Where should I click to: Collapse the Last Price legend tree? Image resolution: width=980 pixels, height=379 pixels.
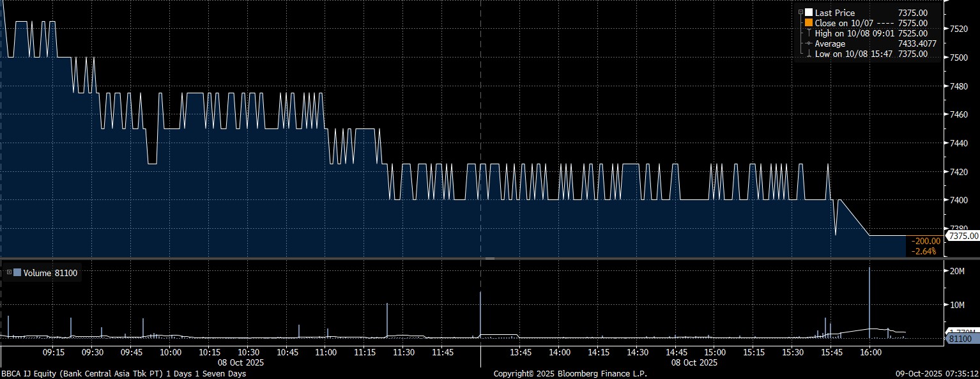pos(800,13)
